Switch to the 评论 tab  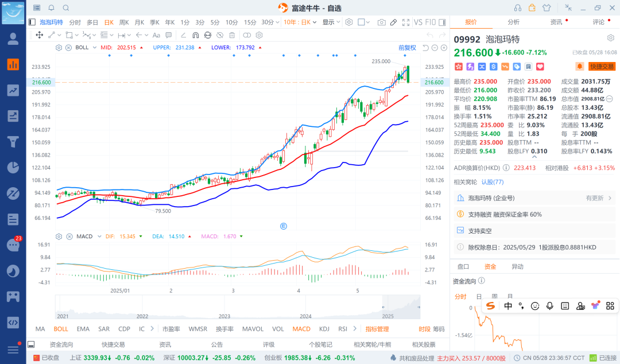coord(599,22)
